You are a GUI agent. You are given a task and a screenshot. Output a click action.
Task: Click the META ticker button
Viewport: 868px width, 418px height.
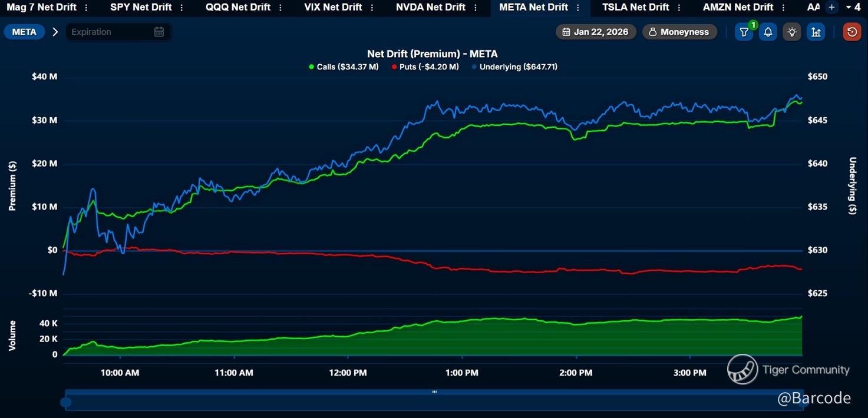(x=24, y=32)
